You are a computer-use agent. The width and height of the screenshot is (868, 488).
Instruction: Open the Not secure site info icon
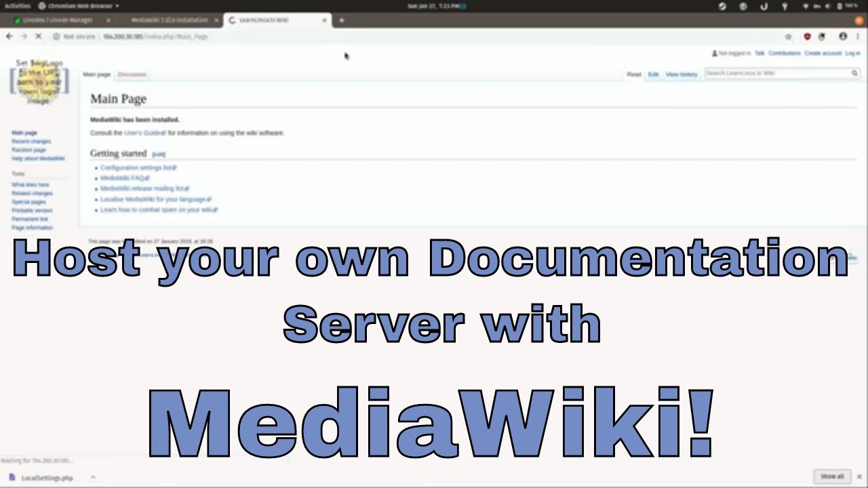pyautogui.click(x=56, y=37)
